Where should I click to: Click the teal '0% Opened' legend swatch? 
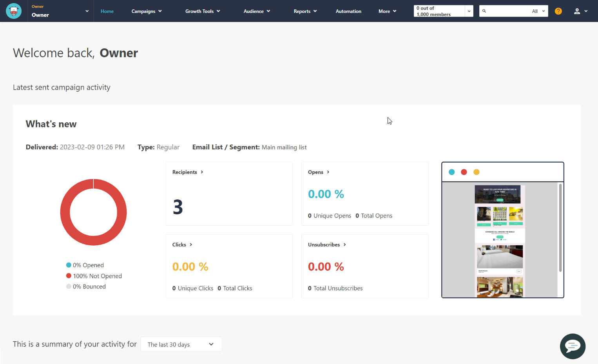[69, 265]
